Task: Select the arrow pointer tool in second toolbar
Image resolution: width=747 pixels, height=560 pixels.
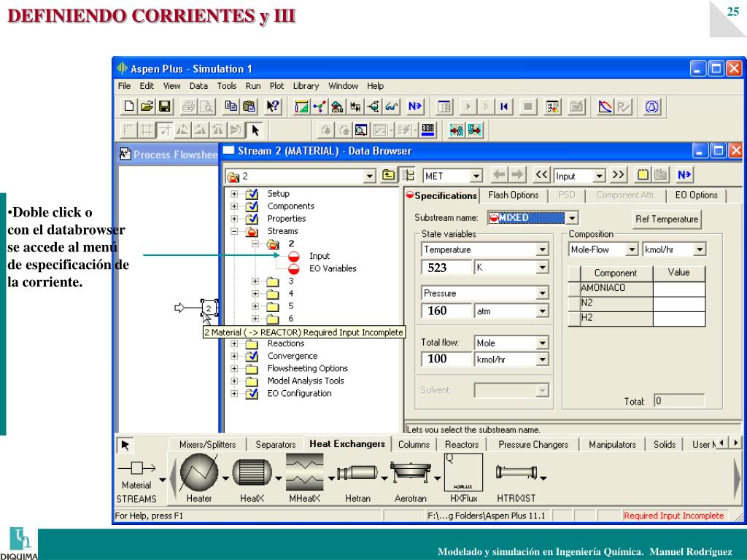Action: point(255,130)
